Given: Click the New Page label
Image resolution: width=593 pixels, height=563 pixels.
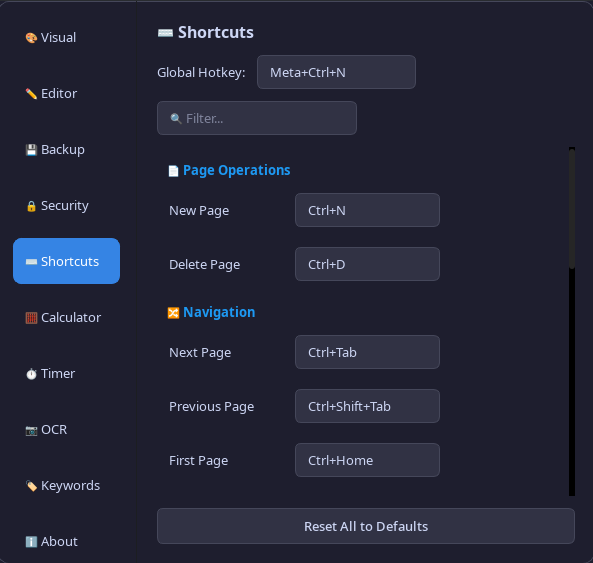Looking at the screenshot, I should click(x=199, y=211).
